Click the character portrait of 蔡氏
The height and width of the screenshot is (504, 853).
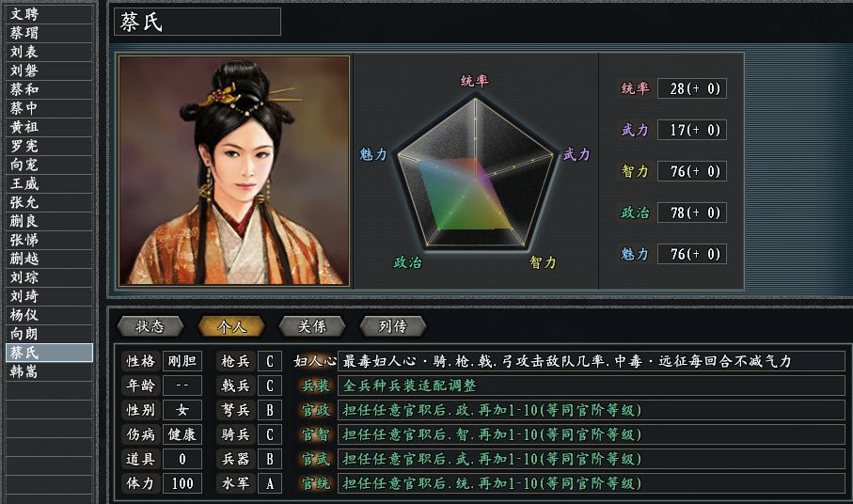[234, 170]
